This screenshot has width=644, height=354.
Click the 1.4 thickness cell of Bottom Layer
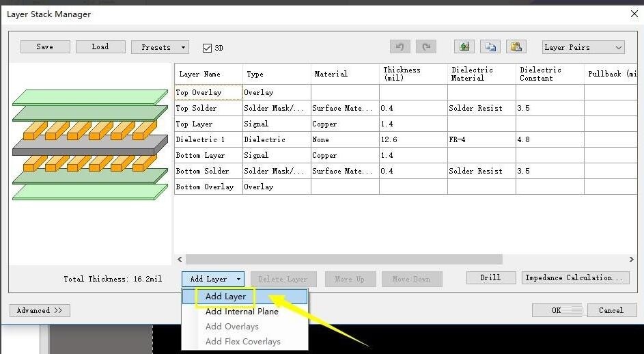[x=413, y=155]
